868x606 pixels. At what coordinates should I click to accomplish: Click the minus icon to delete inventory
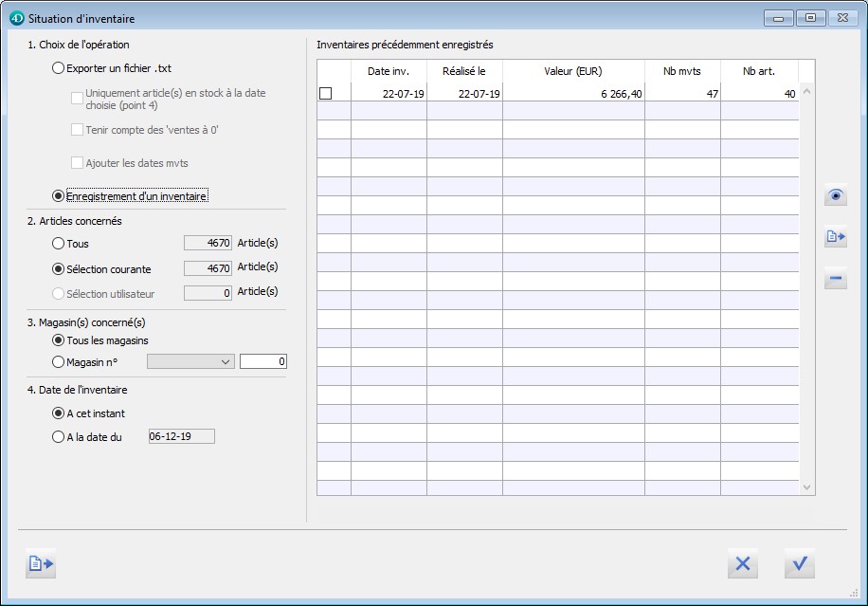click(835, 280)
